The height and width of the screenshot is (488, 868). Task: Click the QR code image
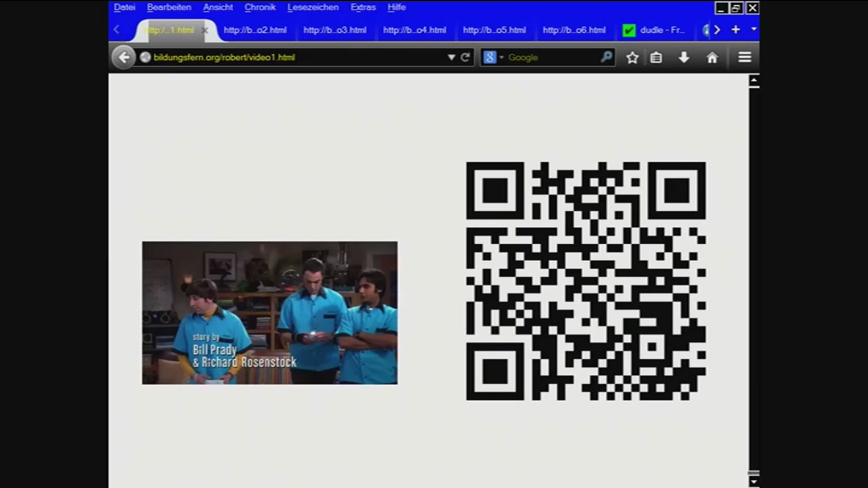point(586,281)
